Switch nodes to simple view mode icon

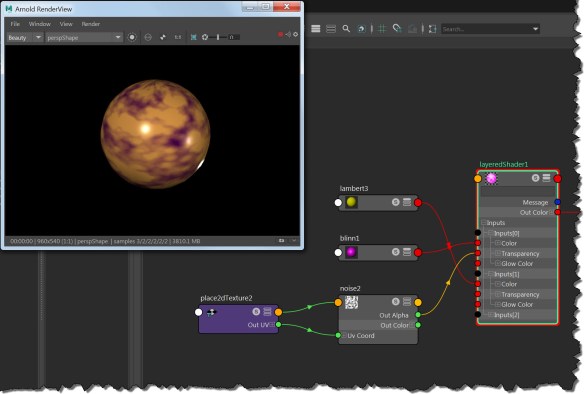pos(331,29)
